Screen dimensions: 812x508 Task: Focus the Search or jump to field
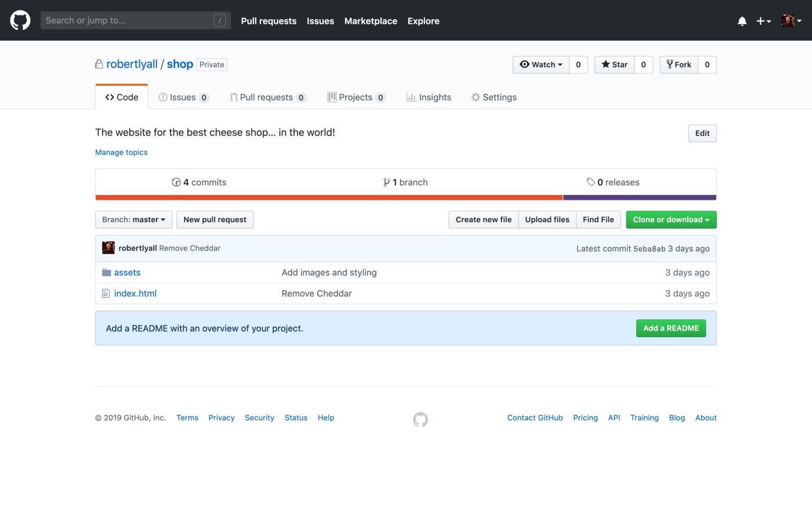tap(135, 20)
